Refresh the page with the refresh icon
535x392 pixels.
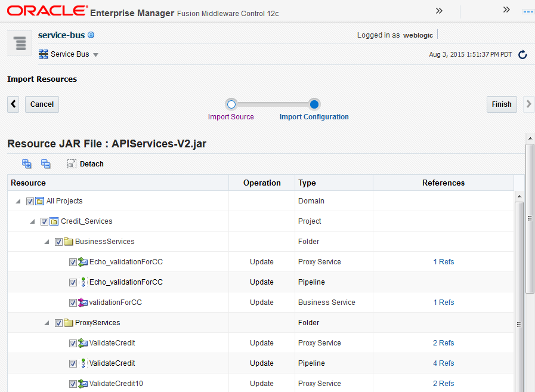[522, 55]
